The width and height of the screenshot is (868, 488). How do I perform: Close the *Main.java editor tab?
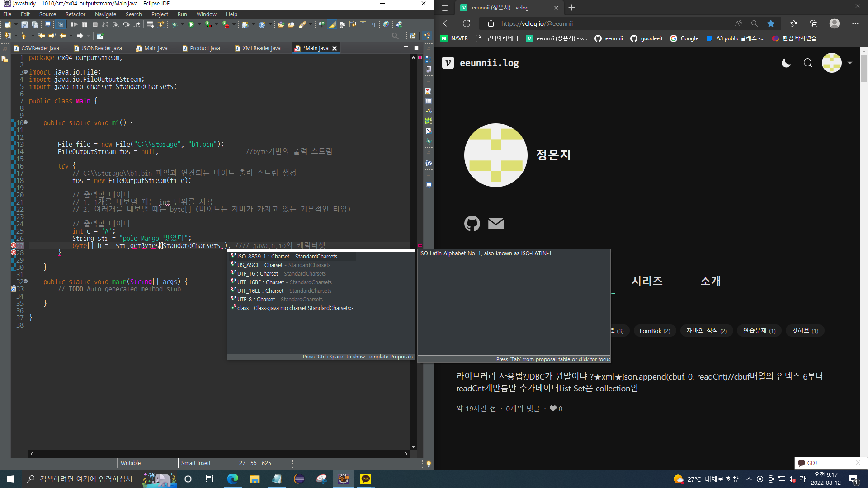click(x=335, y=48)
